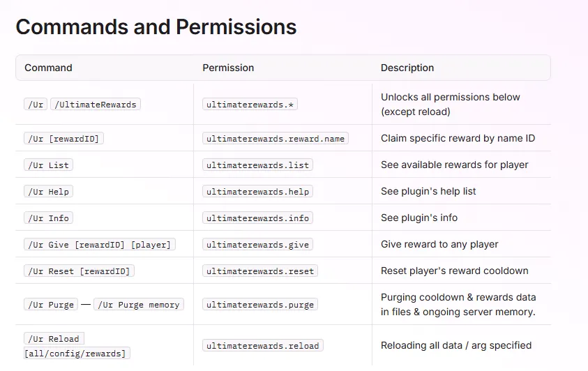The width and height of the screenshot is (588, 371).
Task: Click the ultimaterewards.purge permission code
Action: click(x=261, y=304)
